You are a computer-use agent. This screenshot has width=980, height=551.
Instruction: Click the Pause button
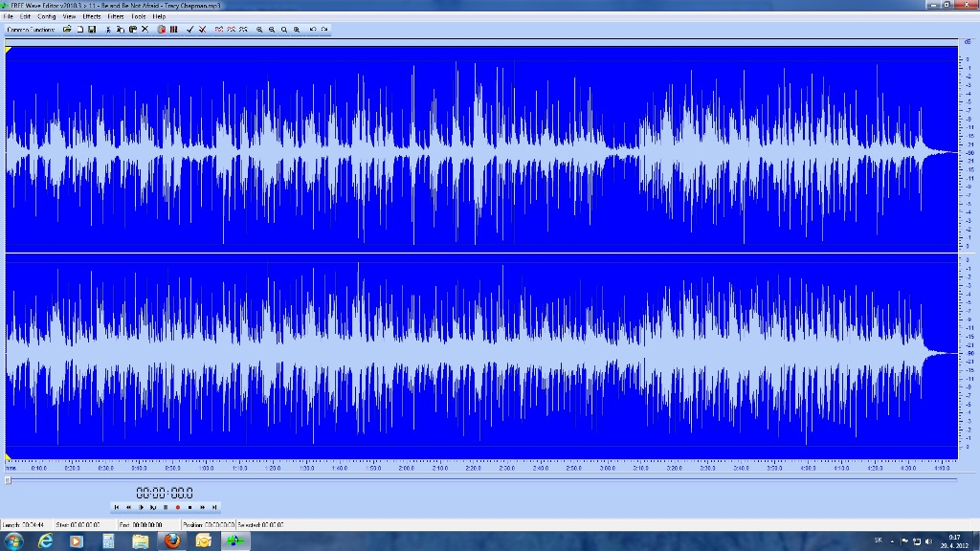(x=166, y=507)
